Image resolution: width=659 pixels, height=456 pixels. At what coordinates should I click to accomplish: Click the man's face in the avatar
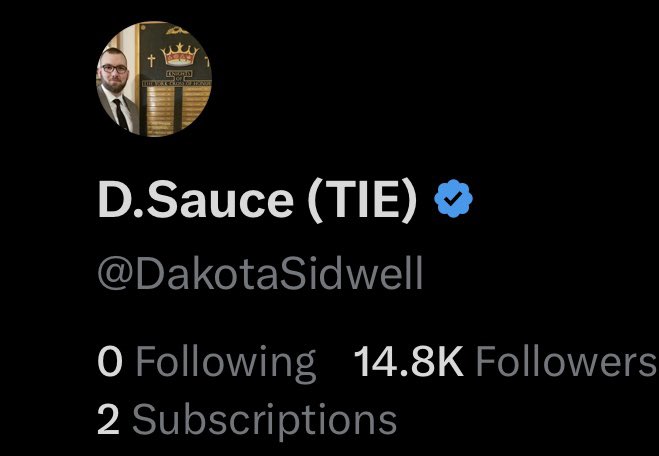[113, 70]
